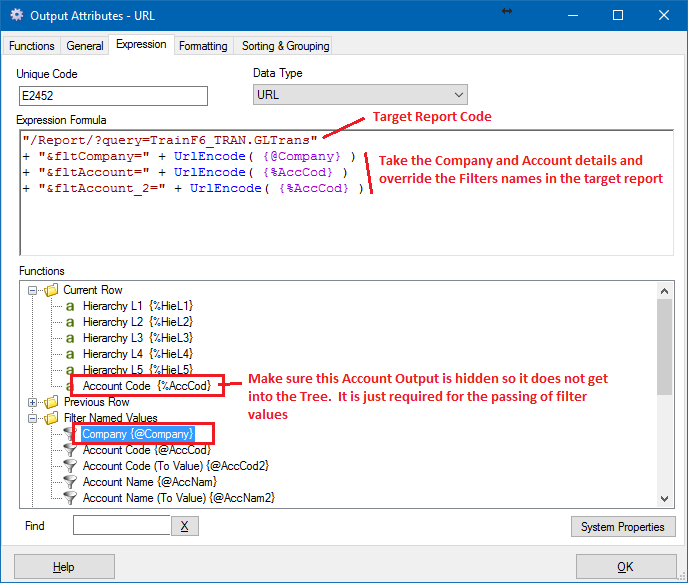Click text icon beside Hierarchy L2
This screenshot has height=583, width=688.
(x=70, y=322)
